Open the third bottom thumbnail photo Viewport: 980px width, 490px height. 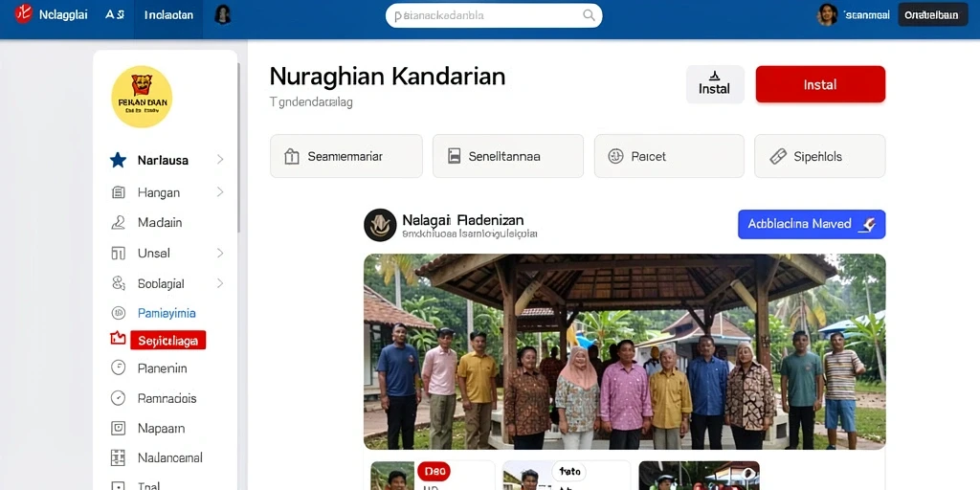coord(699,476)
